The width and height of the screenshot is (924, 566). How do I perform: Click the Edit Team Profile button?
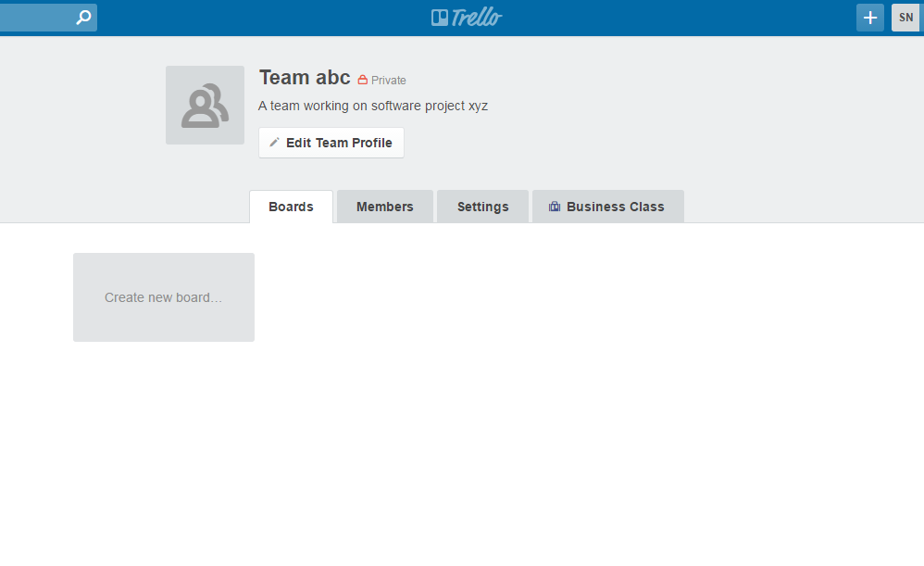point(331,143)
